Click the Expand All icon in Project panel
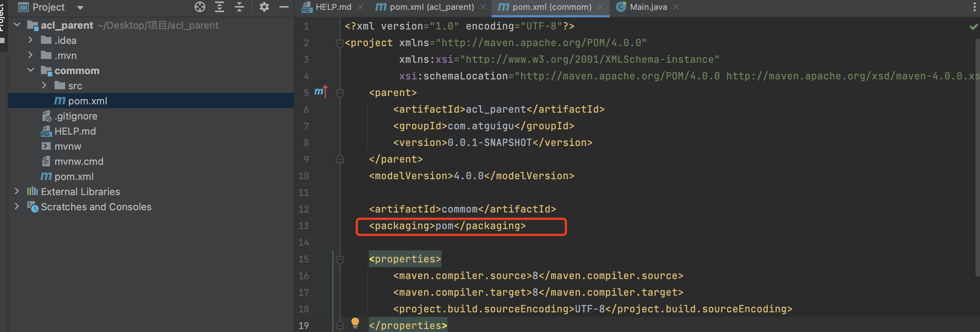This screenshot has height=332, width=980. 220,7
